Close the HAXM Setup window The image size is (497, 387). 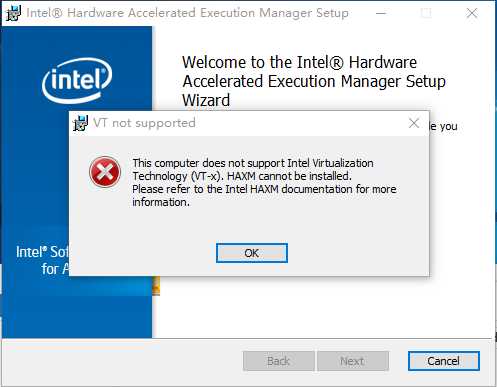(x=472, y=13)
